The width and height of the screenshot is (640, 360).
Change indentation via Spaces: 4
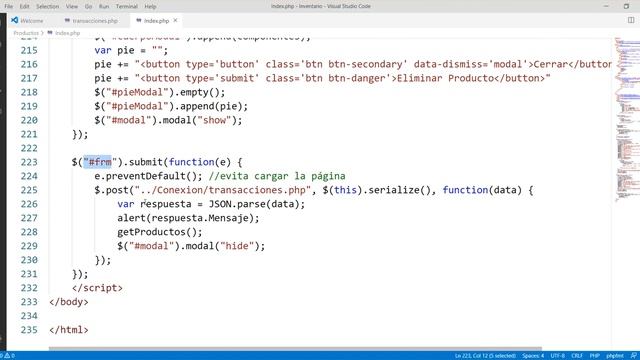[533, 356]
